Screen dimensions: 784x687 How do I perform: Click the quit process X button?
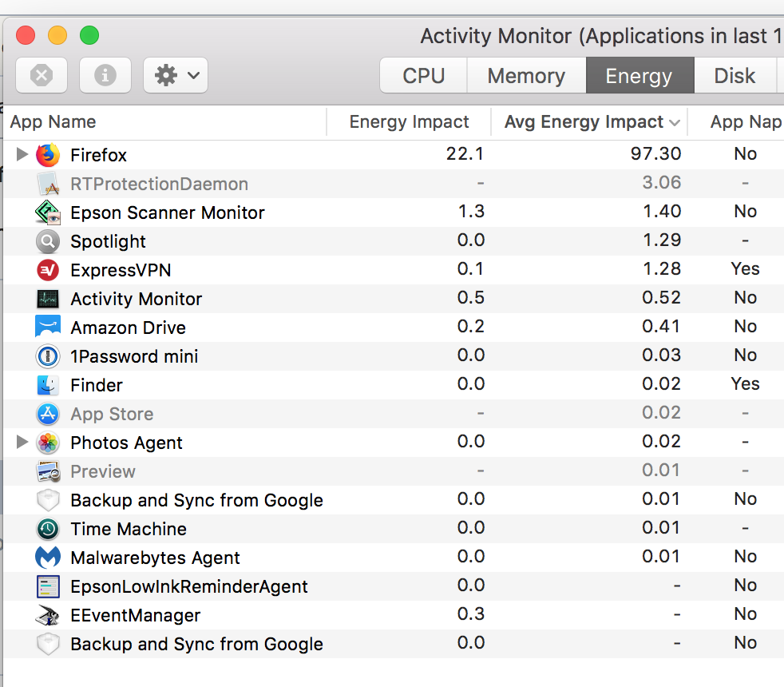(42, 76)
